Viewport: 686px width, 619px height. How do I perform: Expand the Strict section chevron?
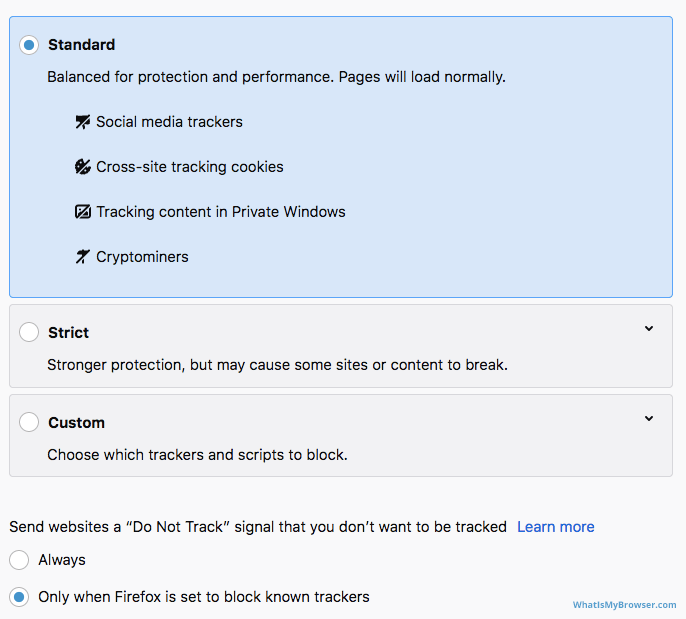(649, 329)
